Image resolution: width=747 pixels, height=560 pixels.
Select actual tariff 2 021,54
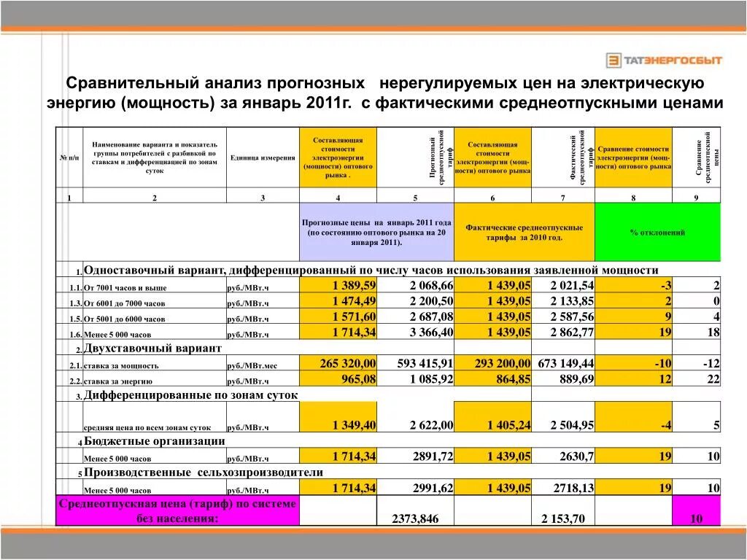pyautogui.click(x=563, y=285)
